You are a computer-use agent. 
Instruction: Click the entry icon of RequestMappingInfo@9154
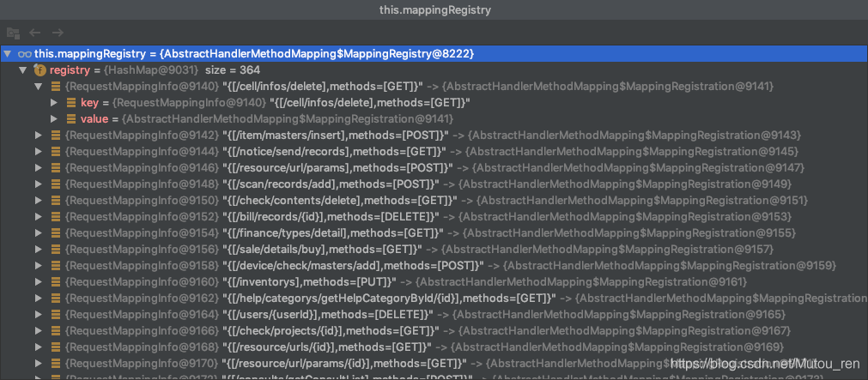(x=56, y=232)
